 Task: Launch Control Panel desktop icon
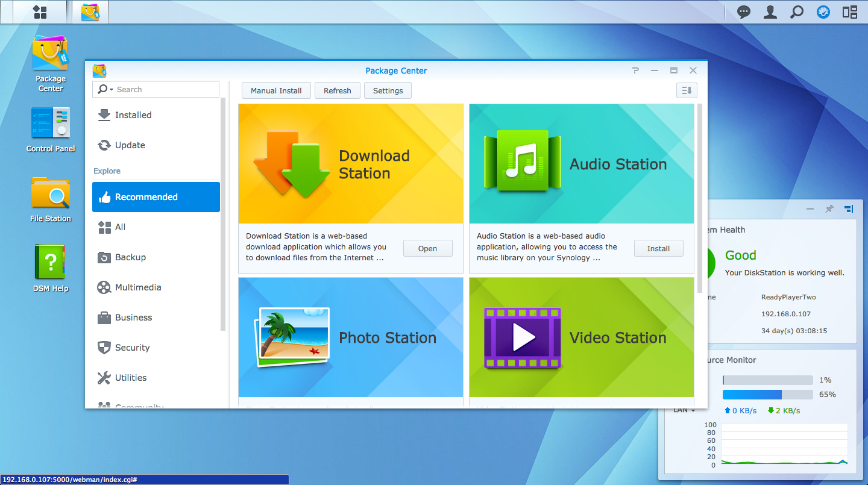pos(51,130)
